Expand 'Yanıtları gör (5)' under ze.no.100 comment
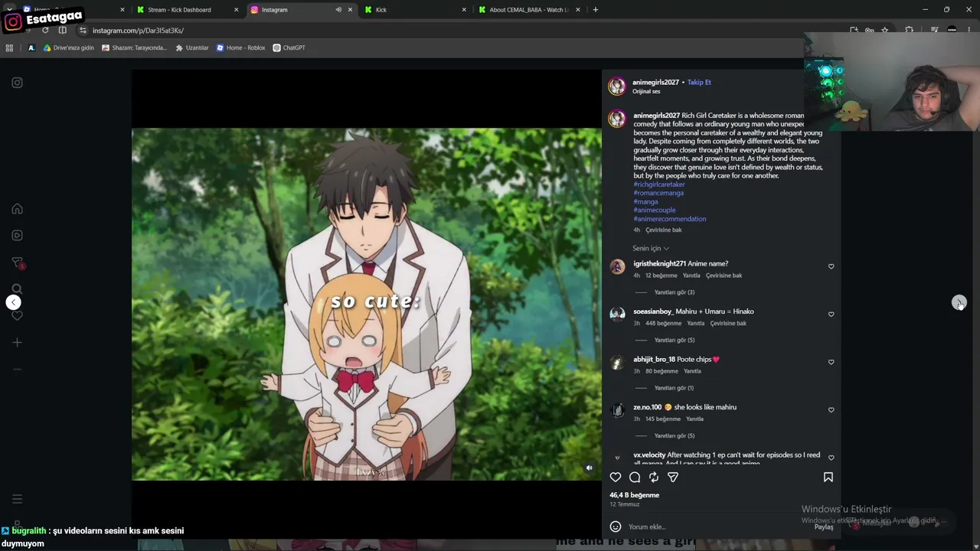Viewport: 980px width, 551px height. [674, 435]
